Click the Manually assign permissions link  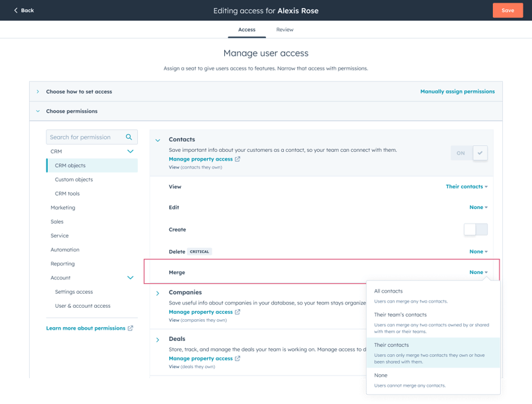point(458,91)
